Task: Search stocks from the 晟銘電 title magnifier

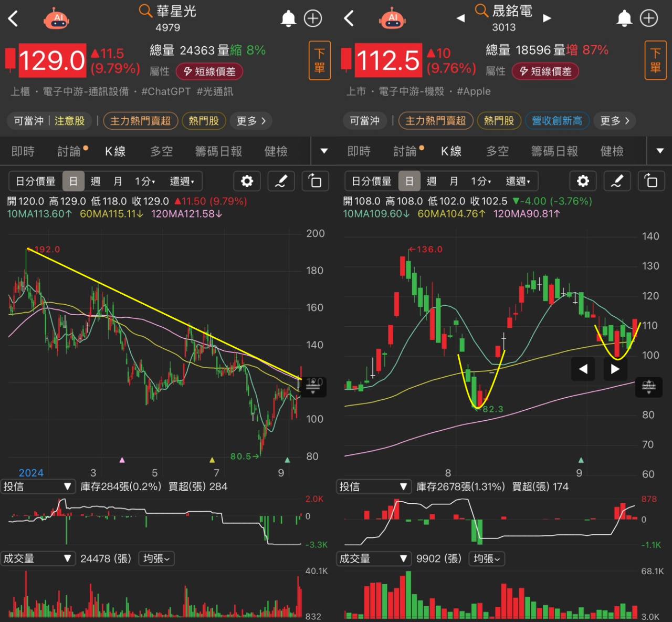Action: [x=481, y=11]
